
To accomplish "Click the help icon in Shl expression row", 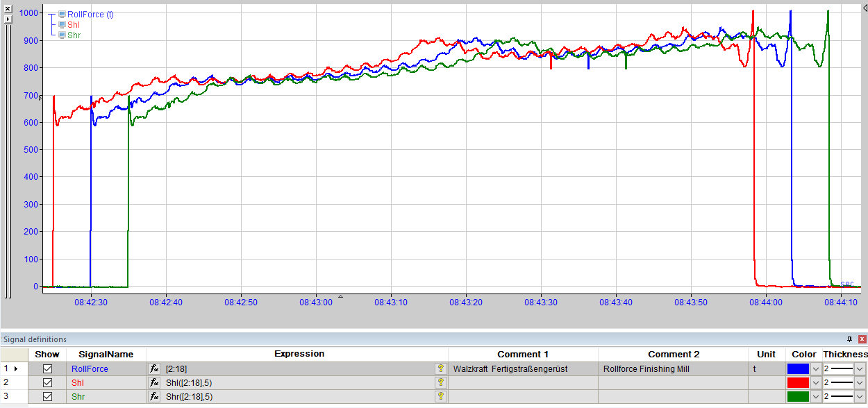I will (440, 382).
